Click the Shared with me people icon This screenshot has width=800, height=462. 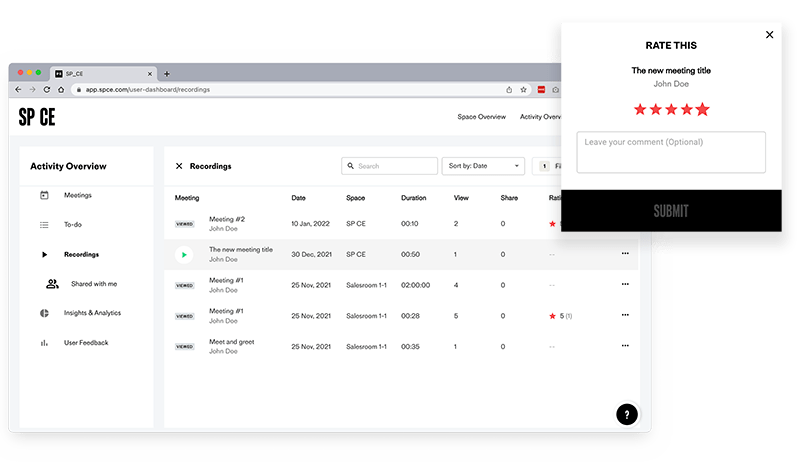[x=52, y=284]
